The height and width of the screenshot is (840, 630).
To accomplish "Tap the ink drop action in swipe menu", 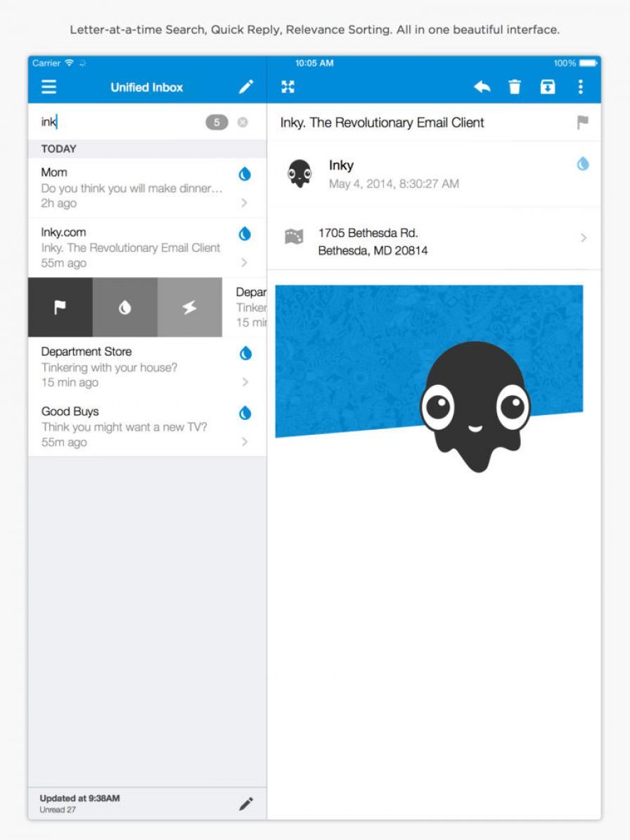I will (124, 307).
